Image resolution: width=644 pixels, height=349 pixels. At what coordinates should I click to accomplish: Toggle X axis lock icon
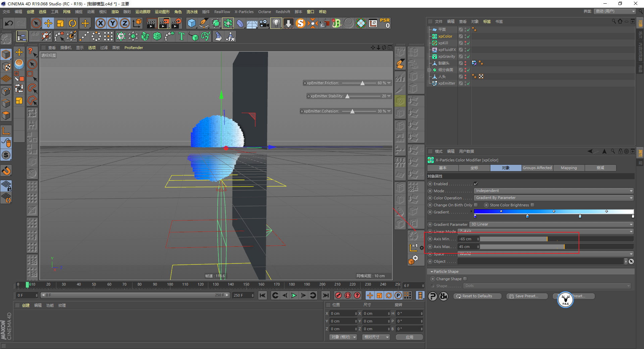pyautogui.click(x=100, y=23)
